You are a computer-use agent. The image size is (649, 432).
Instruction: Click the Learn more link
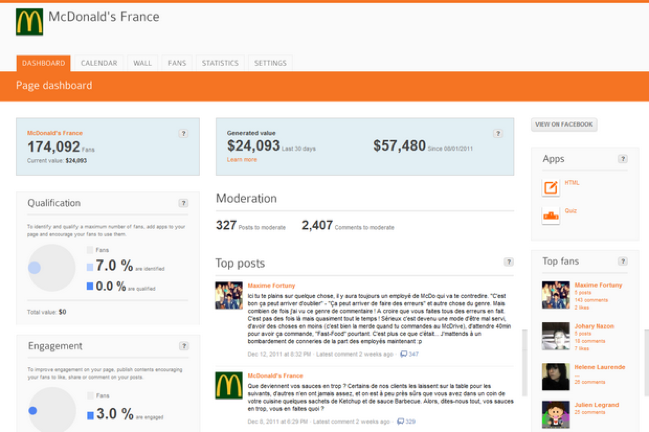tap(242, 160)
